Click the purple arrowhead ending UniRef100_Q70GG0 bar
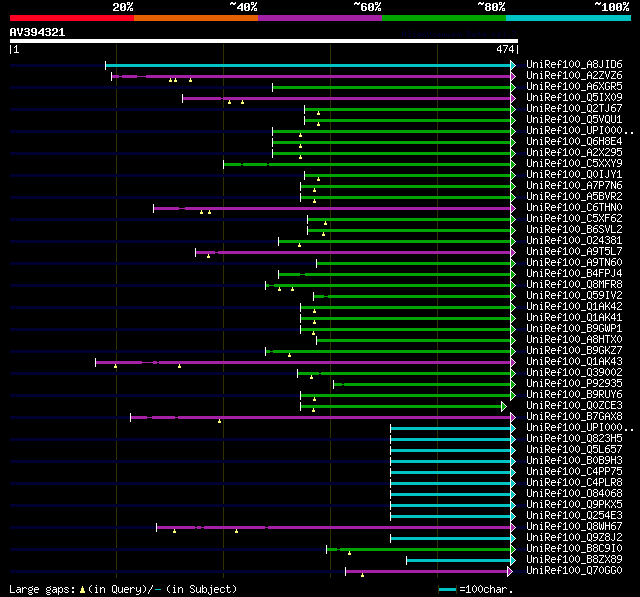The height and width of the screenshot is (597, 640). (510, 572)
